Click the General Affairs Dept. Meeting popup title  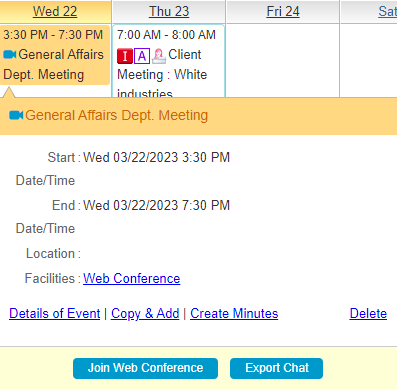[116, 115]
